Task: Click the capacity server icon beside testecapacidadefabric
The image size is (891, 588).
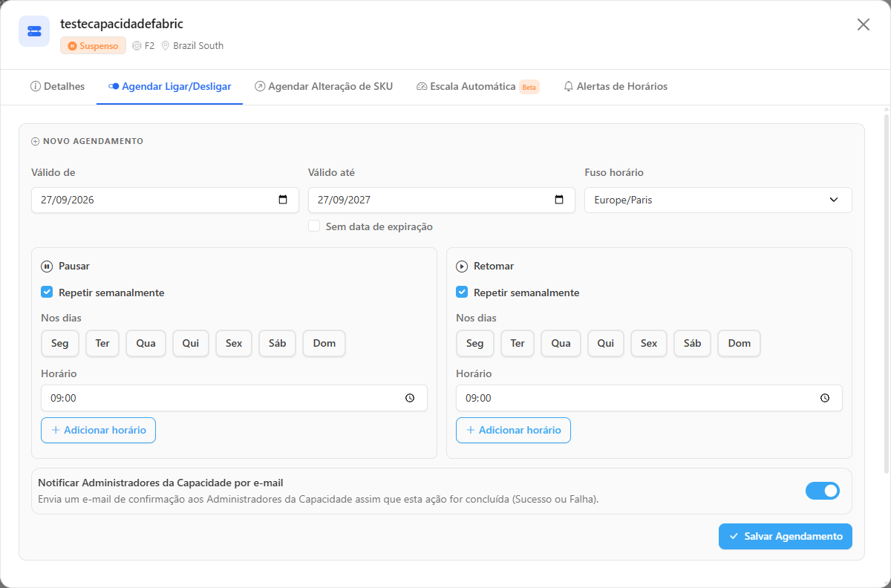Action: pyautogui.click(x=34, y=31)
